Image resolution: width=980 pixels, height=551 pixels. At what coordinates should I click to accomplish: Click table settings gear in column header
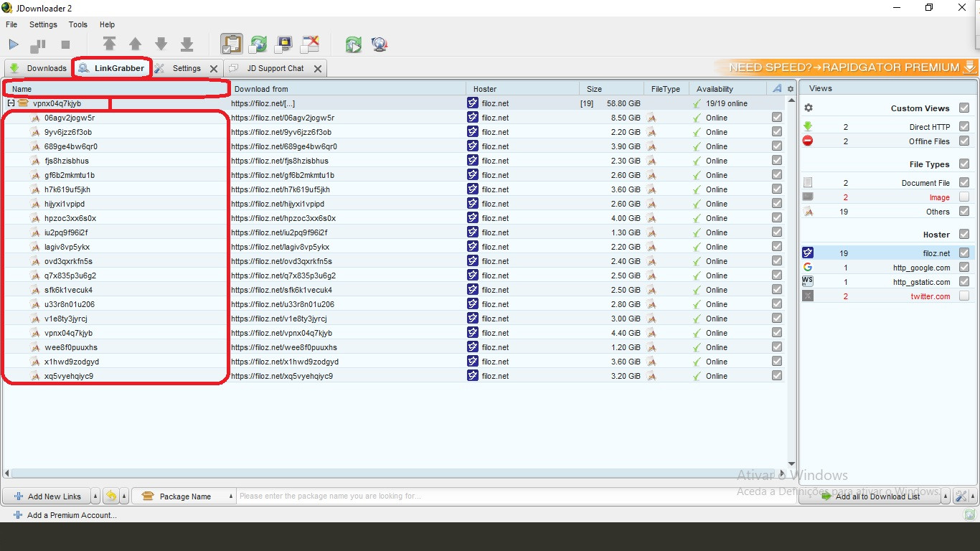point(791,89)
